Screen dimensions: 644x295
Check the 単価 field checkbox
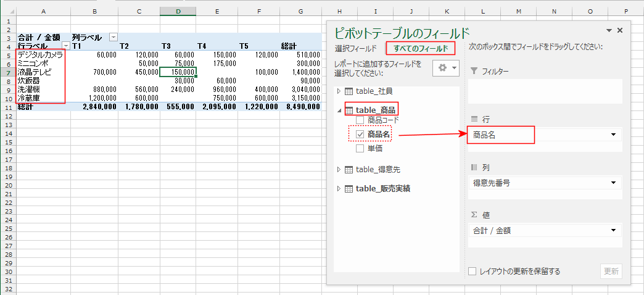360,148
